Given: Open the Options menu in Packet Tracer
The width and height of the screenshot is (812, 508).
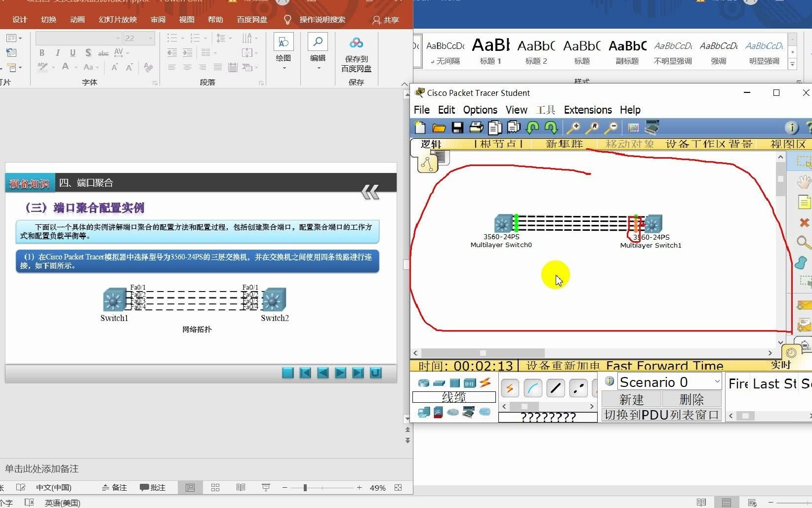Looking at the screenshot, I should [x=480, y=110].
